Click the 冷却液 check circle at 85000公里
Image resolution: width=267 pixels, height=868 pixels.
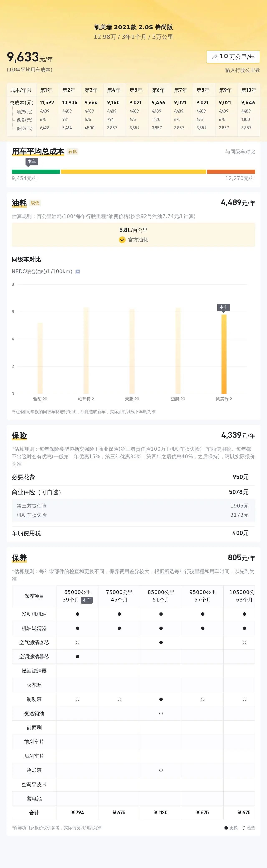[x=161, y=770]
